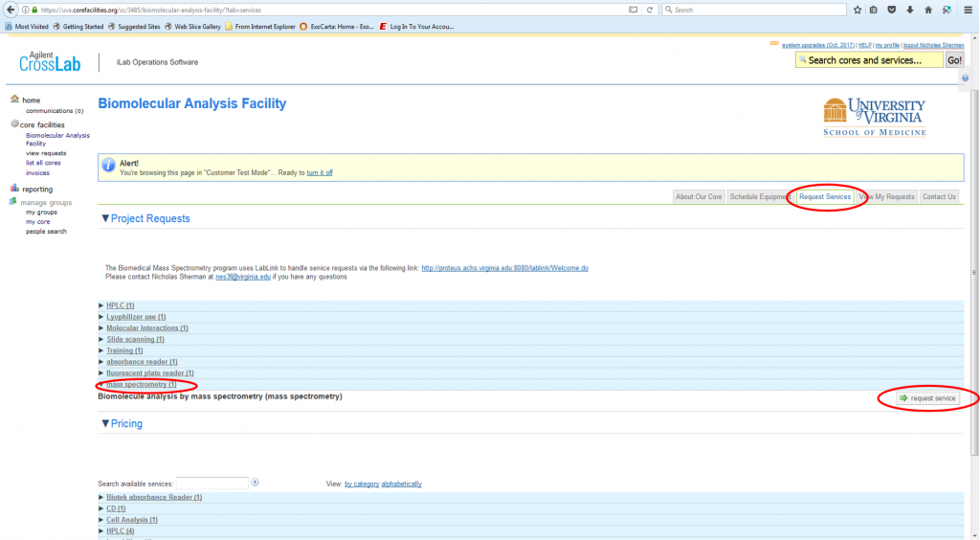Open ExoCarta Home bookmark

tap(337, 26)
